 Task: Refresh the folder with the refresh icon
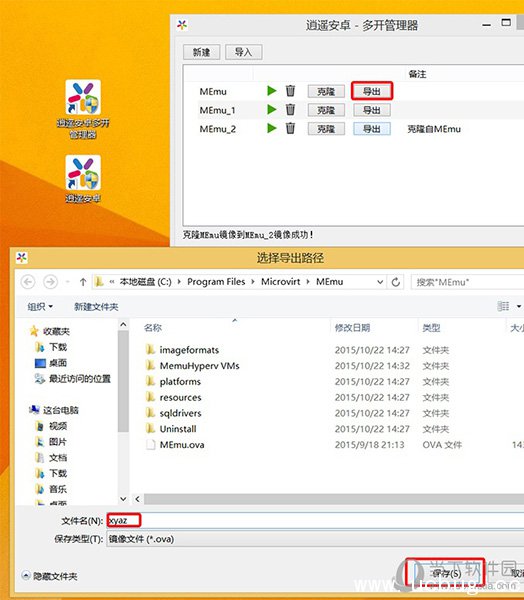pyautogui.click(x=396, y=282)
